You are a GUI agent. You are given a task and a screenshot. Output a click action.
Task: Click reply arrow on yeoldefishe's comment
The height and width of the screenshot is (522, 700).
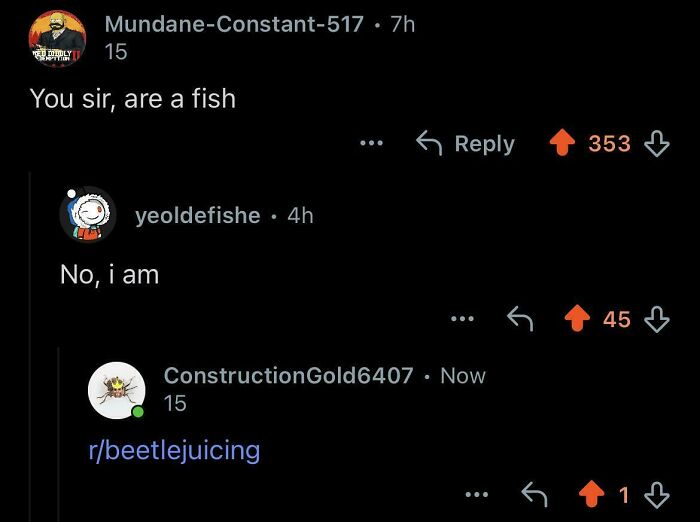(520, 319)
